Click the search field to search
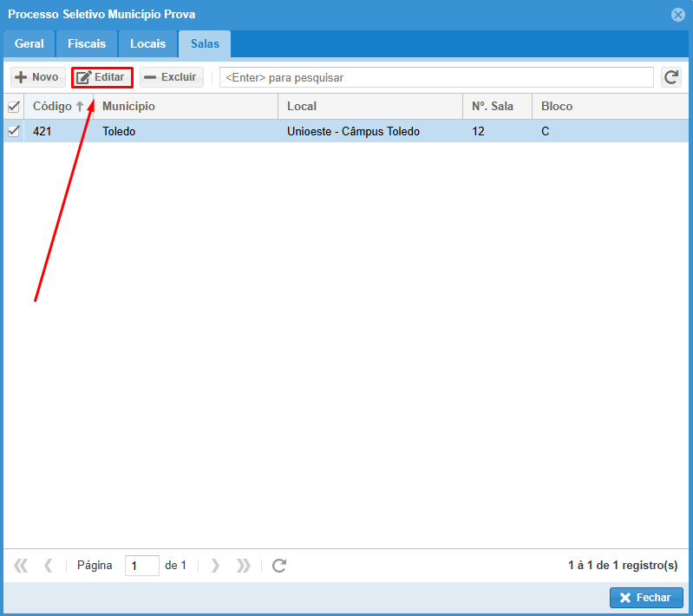The width and height of the screenshot is (693, 616). pos(435,77)
